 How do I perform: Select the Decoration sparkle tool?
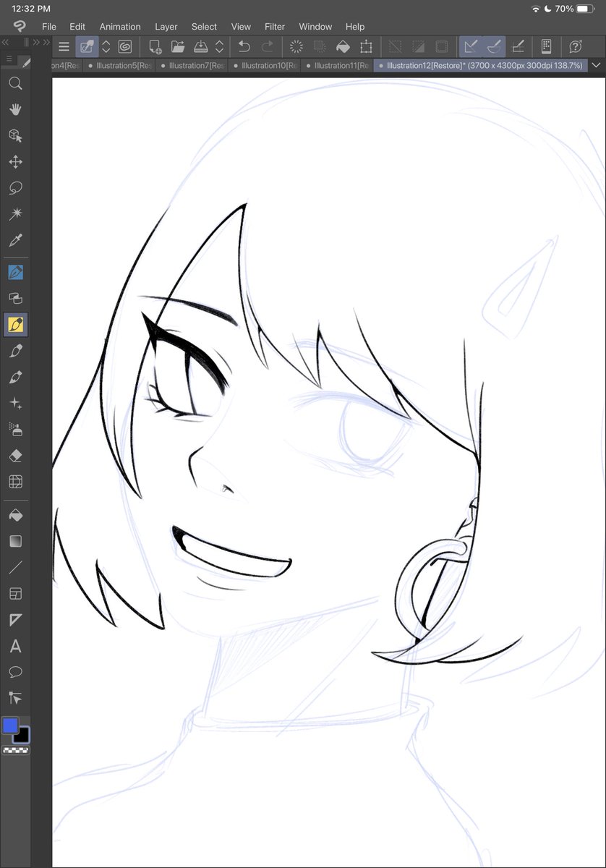15,403
